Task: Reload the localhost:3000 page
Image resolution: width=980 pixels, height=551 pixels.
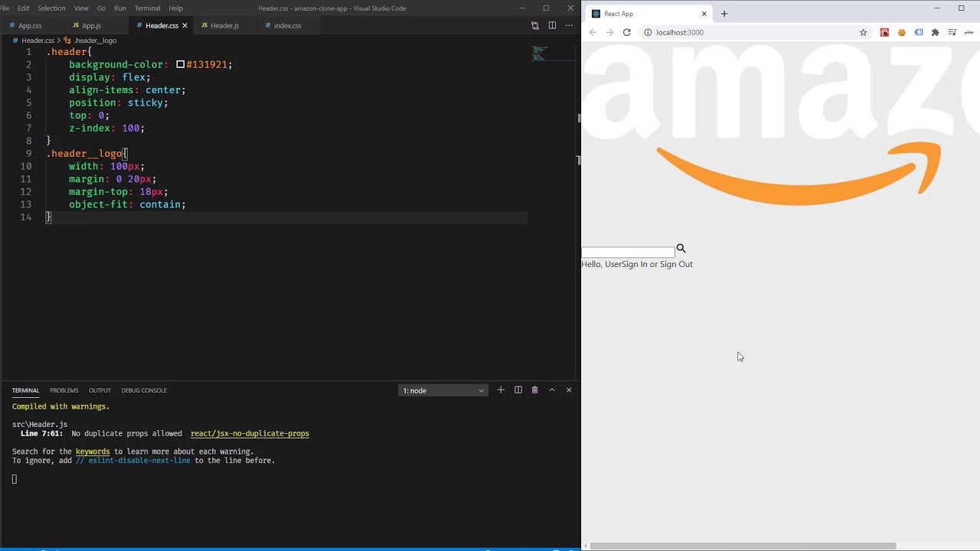Action: pos(626,32)
